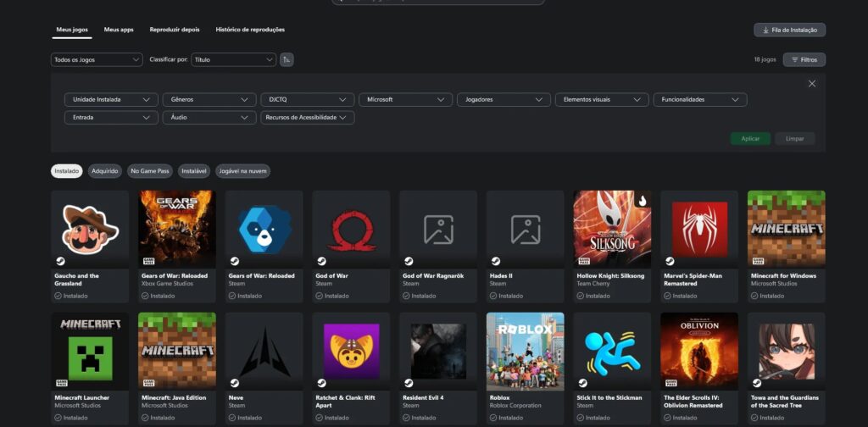
Task: Expand the Microsoft filter dropdown
Action: click(406, 100)
